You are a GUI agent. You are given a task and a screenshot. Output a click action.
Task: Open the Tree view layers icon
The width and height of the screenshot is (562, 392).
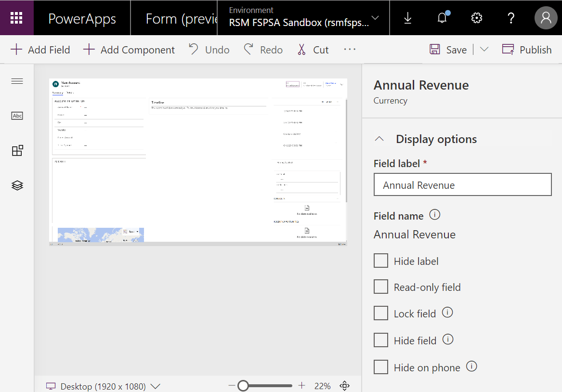tap(17, 185)
